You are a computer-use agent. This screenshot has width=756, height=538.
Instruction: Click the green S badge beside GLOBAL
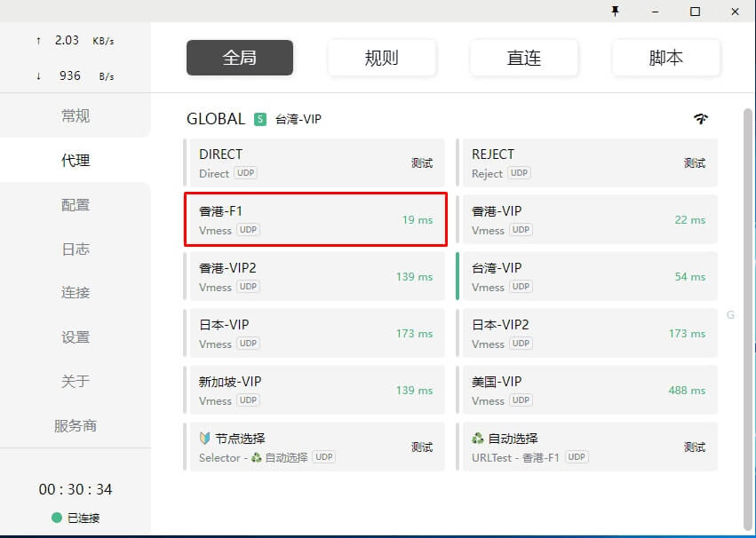point(260,119)
